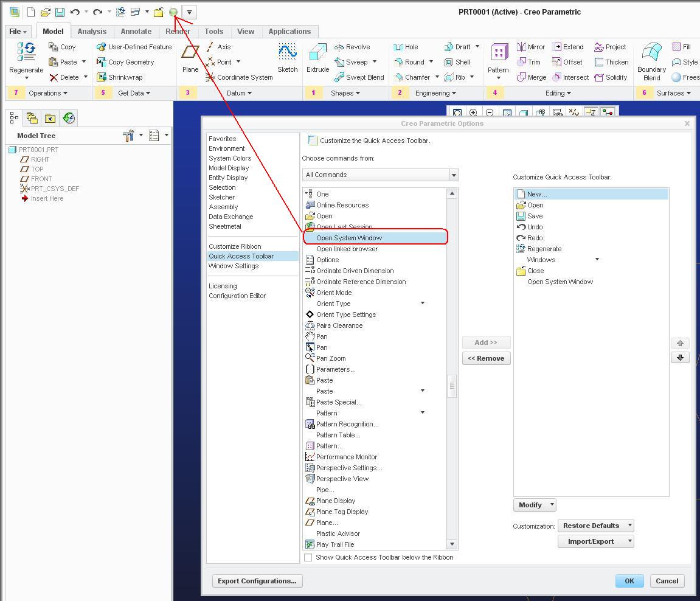Close the Creo Parametric Options dialog
700x601 pixels.
(x=687, y=123)
